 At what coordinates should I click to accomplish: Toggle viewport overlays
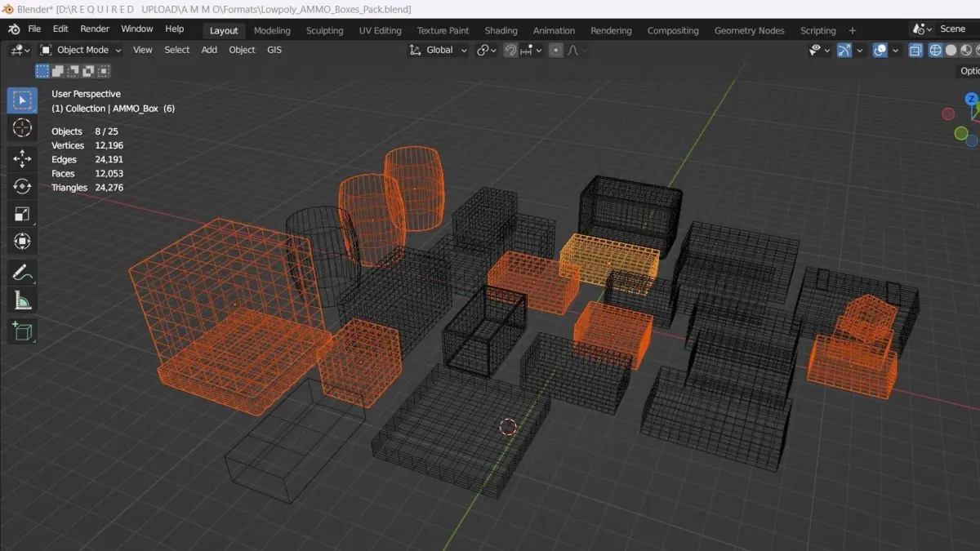[880, 50]
